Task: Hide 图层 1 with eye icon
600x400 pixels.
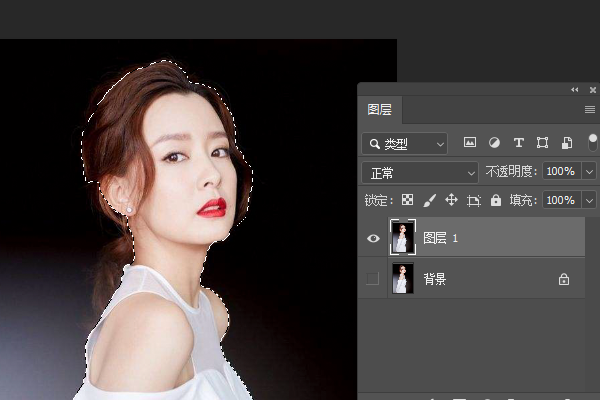Action: tap(373, 238)
